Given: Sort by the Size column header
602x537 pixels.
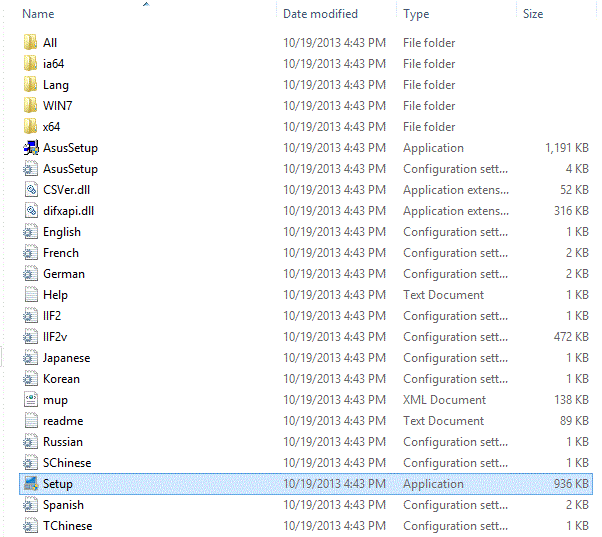Looking at the screenshot, I should tap(533, 14).
